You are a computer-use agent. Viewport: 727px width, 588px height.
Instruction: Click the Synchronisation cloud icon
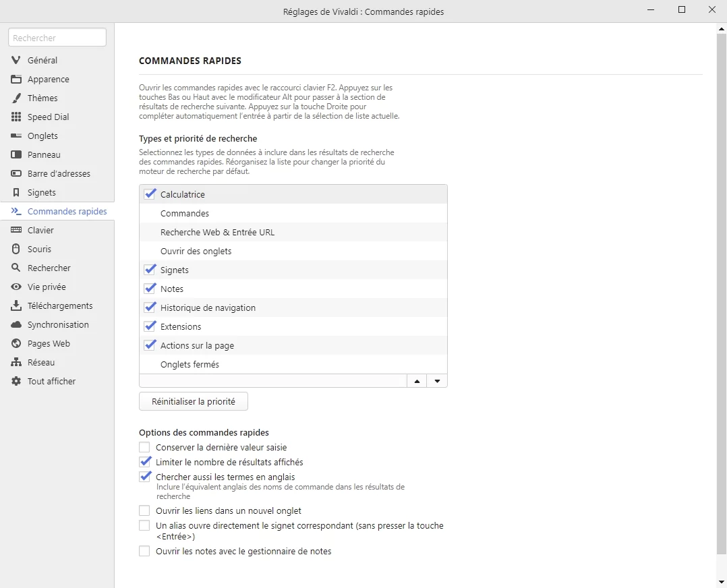tap(16, 324)
